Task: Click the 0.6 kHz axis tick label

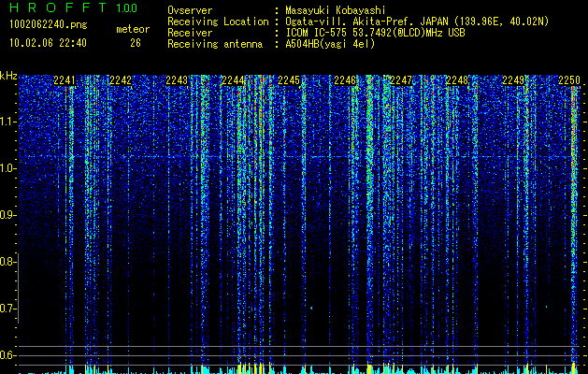Action: 7,355
